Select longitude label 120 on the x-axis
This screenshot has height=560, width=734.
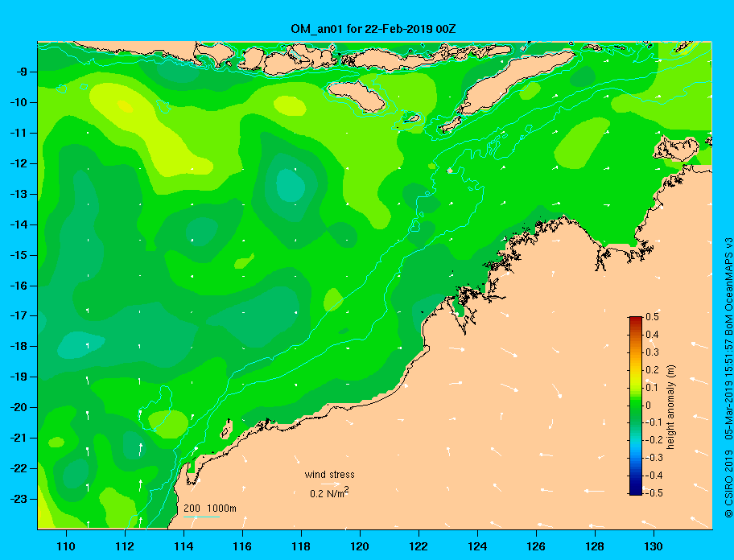click(x=360, y=546)
